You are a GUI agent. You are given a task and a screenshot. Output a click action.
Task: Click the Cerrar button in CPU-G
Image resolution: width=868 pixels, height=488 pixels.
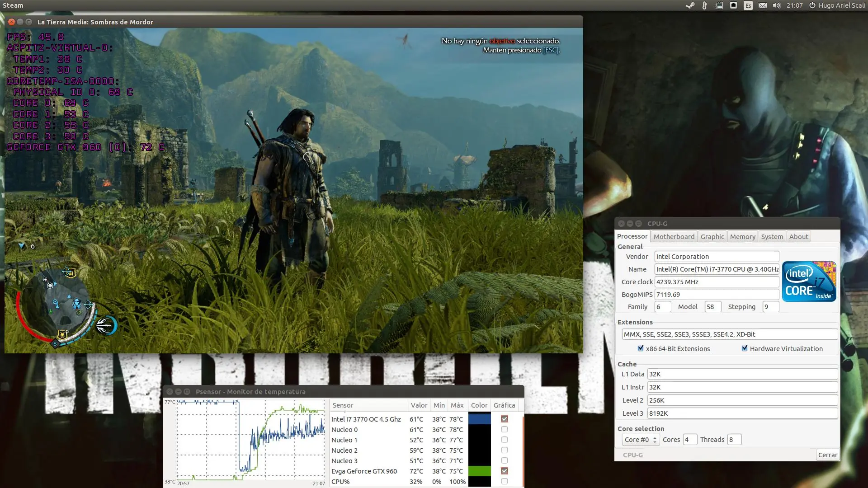click(827, 455)
